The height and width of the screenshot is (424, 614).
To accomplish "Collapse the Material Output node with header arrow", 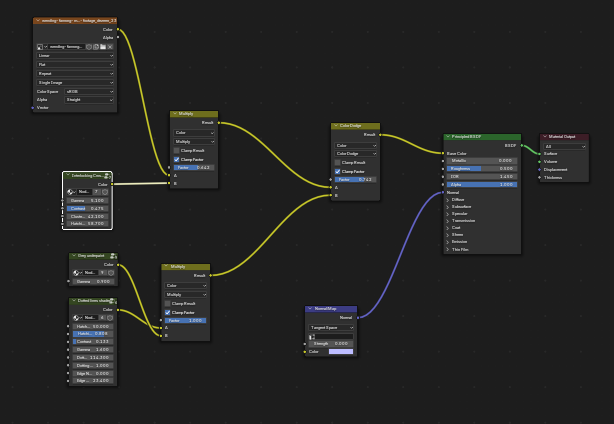I will tap(544, 137).
